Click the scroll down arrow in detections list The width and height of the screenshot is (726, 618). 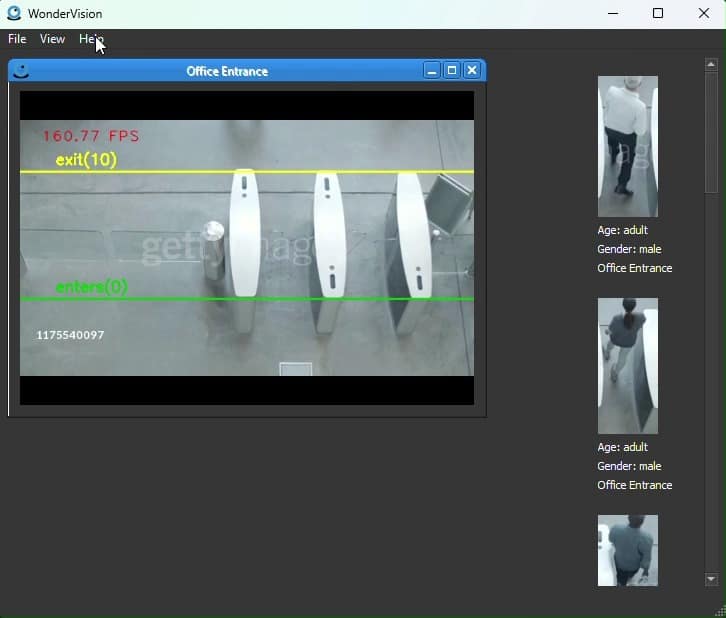[711, 579]
